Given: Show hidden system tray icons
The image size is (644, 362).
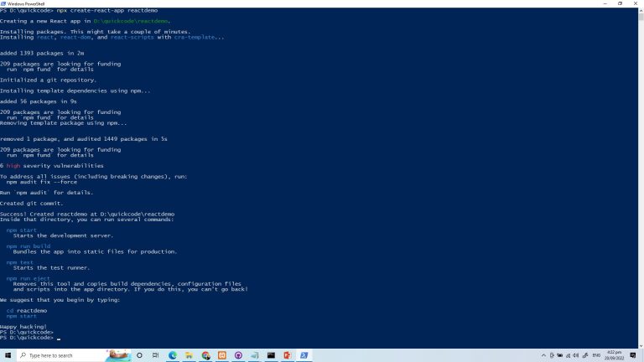Looking at the screenshot, I should (x=543, y=355).
